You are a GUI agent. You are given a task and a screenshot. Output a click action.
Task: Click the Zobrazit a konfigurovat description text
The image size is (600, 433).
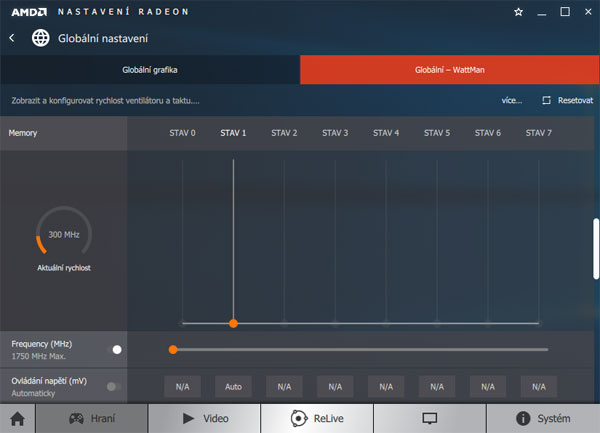[105, 101]
